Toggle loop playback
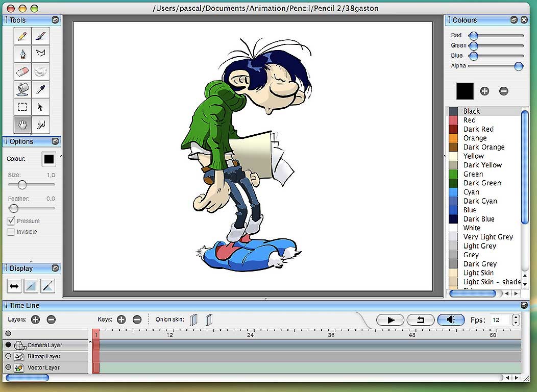Screen dimensions: 537x392 pos(421,320)
